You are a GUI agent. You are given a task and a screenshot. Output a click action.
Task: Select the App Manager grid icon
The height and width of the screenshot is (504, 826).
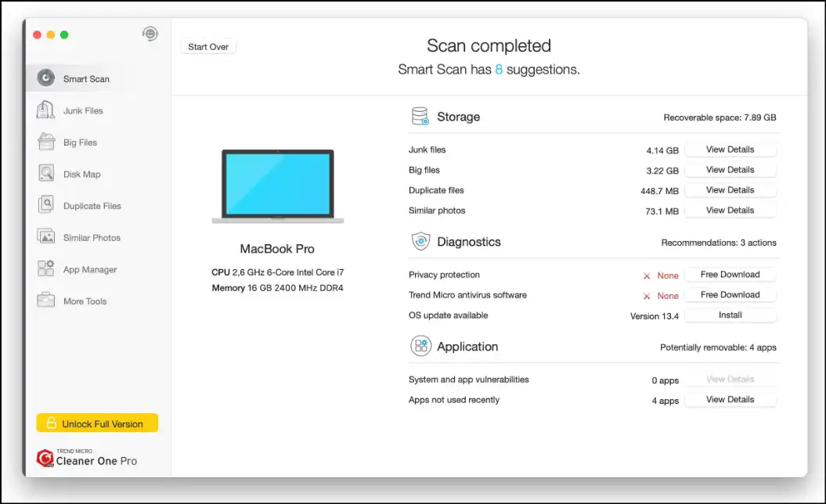coord(46,269)
